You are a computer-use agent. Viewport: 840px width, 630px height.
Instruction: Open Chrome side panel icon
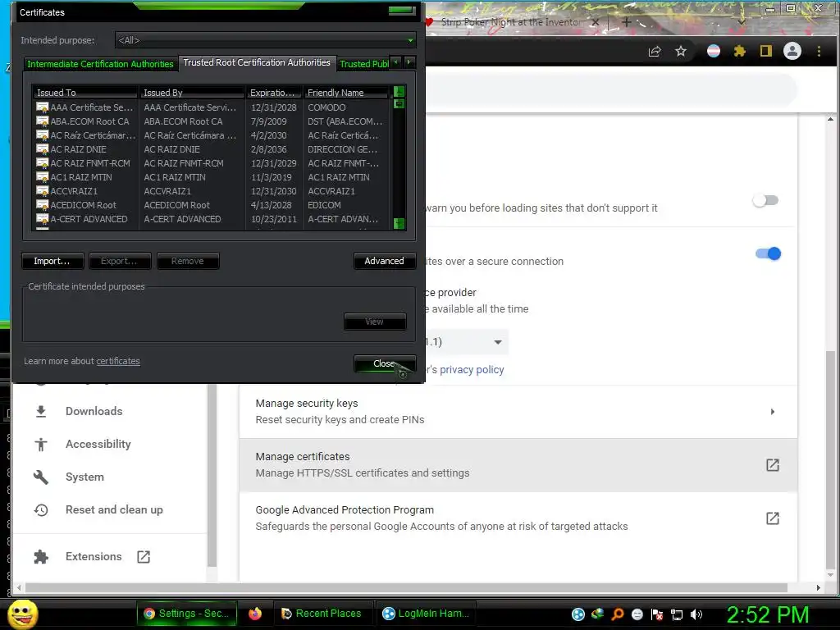click(x=766, y=52)
